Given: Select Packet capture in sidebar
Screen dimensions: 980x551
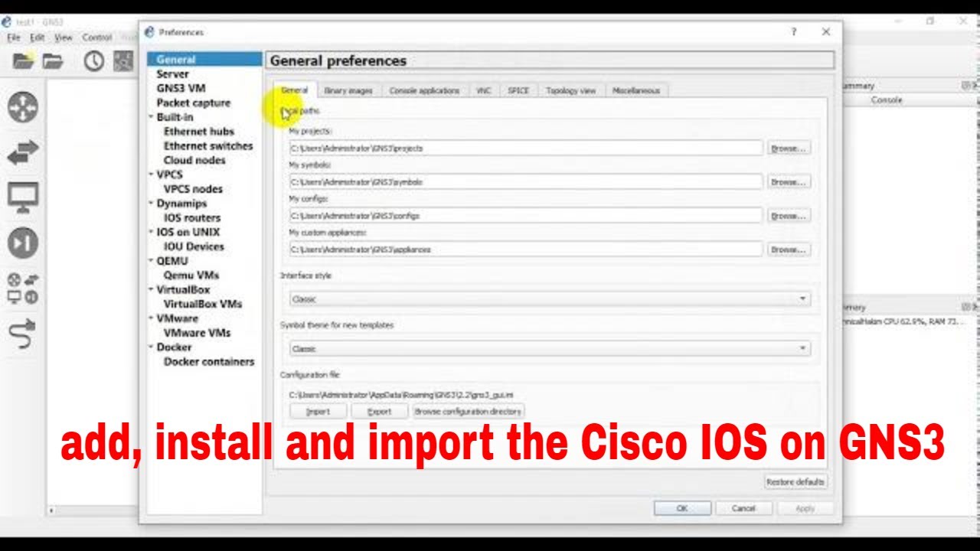Looking at the screenshot, I should pyautogui.click(x=194, y=103).
